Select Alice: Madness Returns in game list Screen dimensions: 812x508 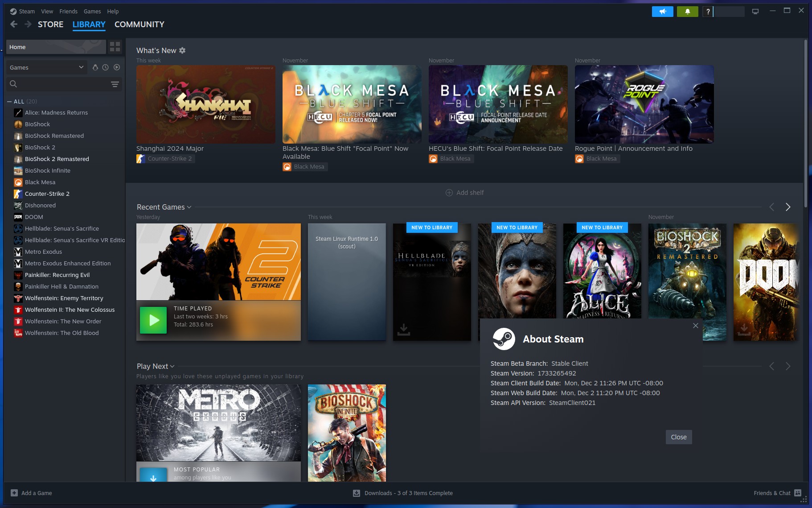56,112
